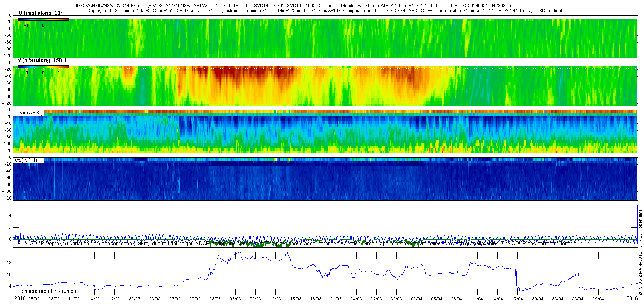Click the '17/02' date tick label
The width and height of the screenshot is (644, 304).
pos(114,299)
